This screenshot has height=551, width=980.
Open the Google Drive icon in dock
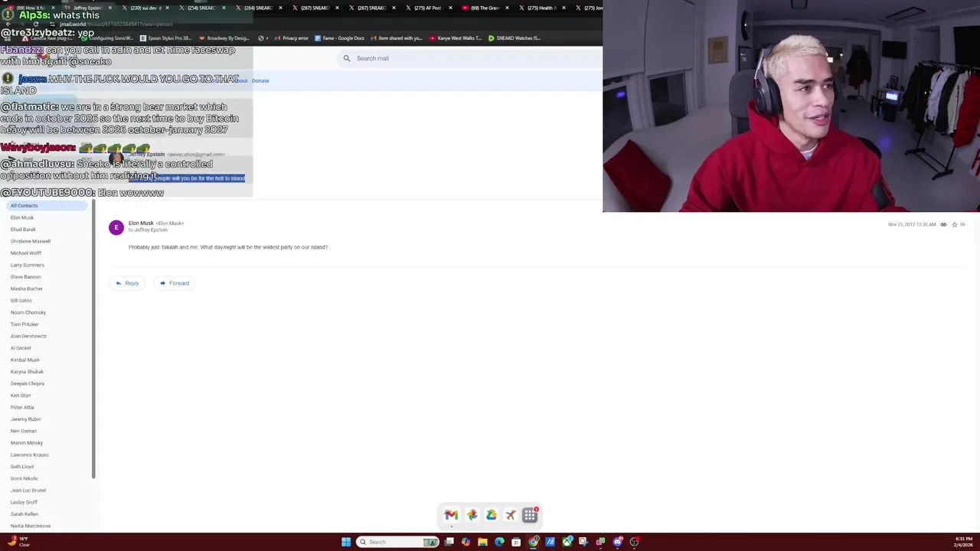[491, 515]
